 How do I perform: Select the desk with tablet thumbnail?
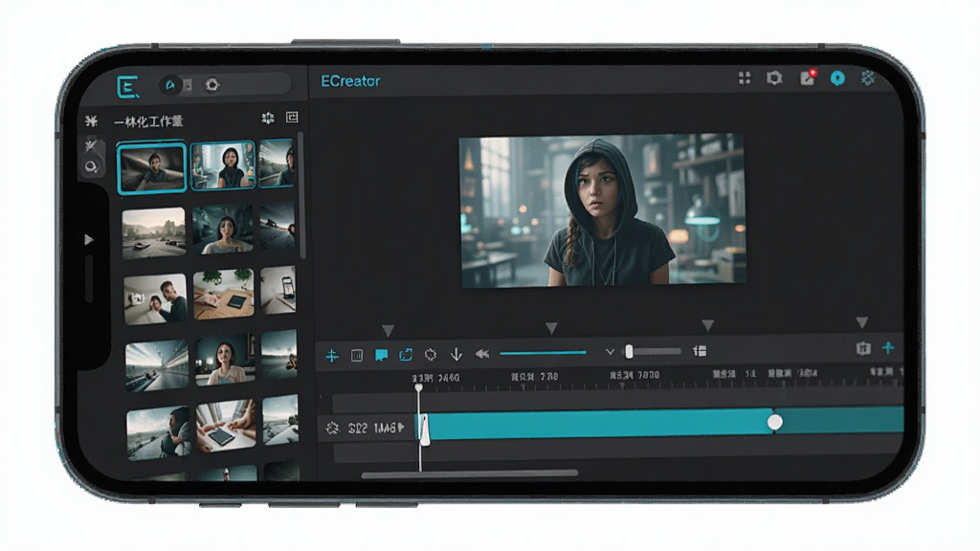(x=223, y=295)
